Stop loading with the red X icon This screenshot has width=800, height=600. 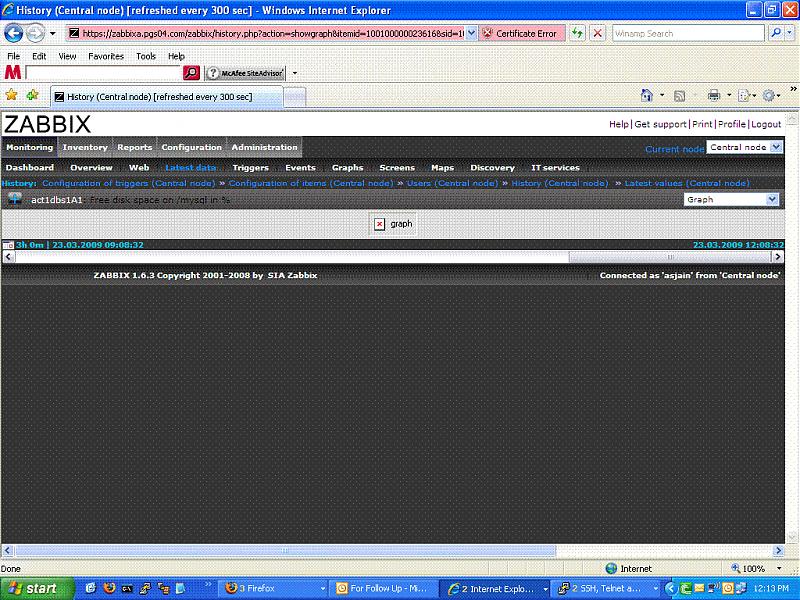597,34
